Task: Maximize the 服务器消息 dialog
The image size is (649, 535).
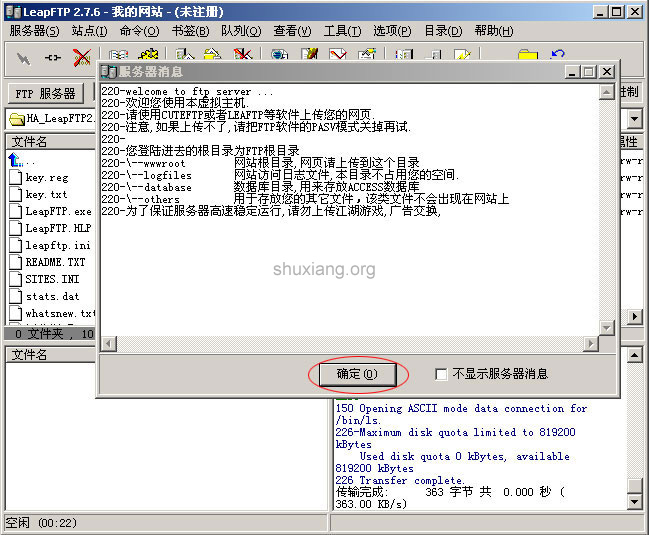Action: pyautogui.click(x=588, y=72)
